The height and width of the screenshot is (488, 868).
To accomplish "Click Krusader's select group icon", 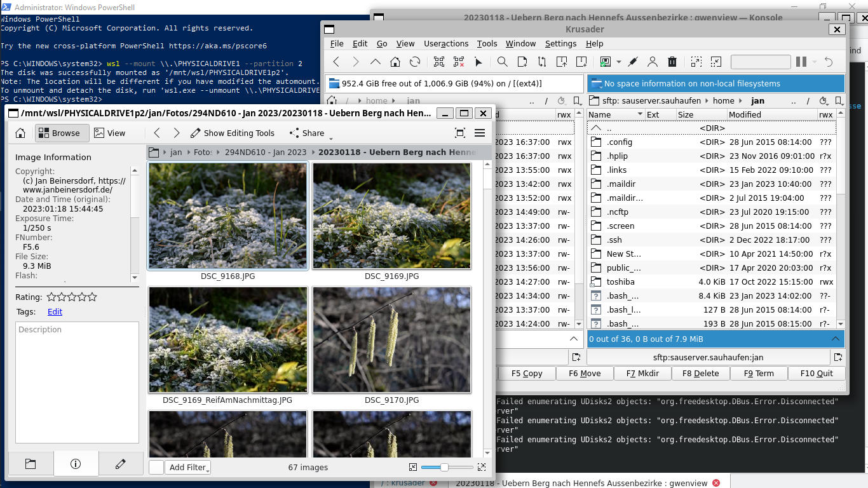I will click(439, 62).
